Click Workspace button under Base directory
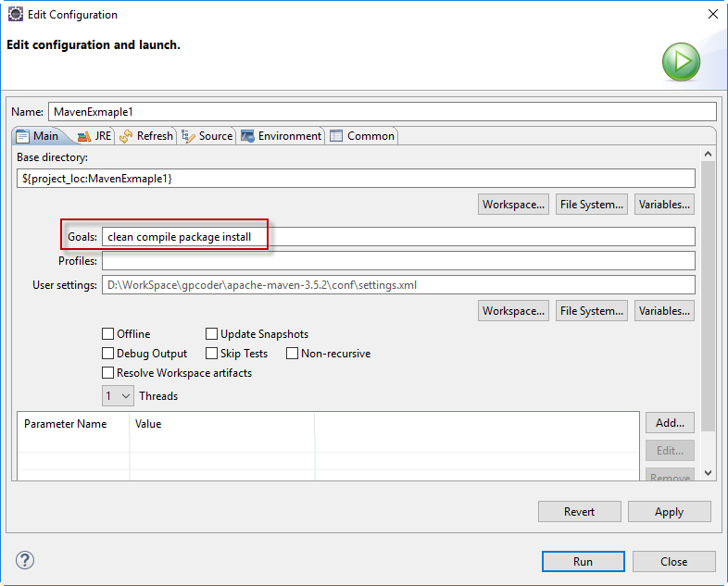728x586 pixels. pyautogui.click(x=513, y=205)
